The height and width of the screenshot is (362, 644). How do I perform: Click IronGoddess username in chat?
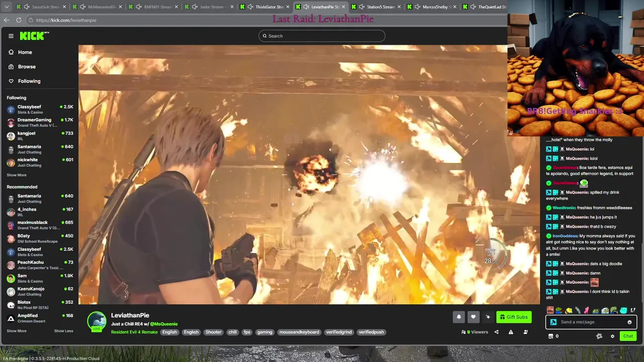[565, 236]
